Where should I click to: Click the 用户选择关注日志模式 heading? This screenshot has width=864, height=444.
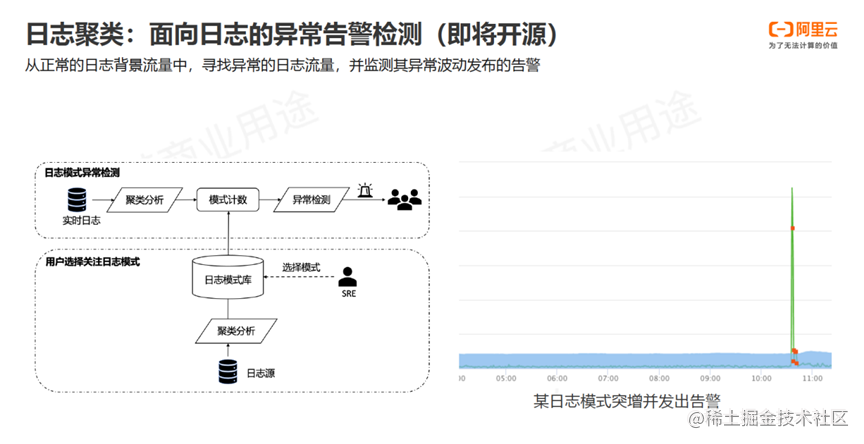click(x=93, y=262)
